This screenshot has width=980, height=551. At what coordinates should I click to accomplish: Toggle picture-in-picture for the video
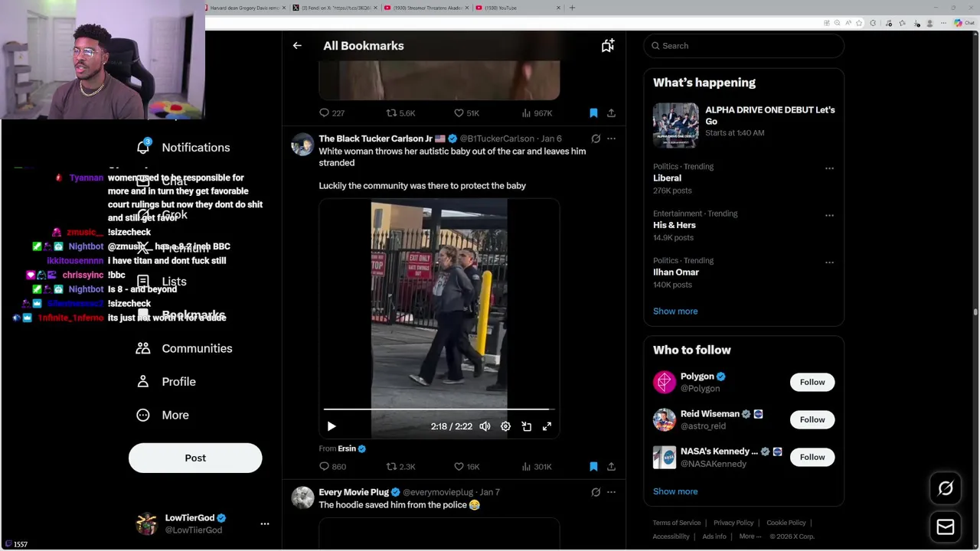(526, 426)
